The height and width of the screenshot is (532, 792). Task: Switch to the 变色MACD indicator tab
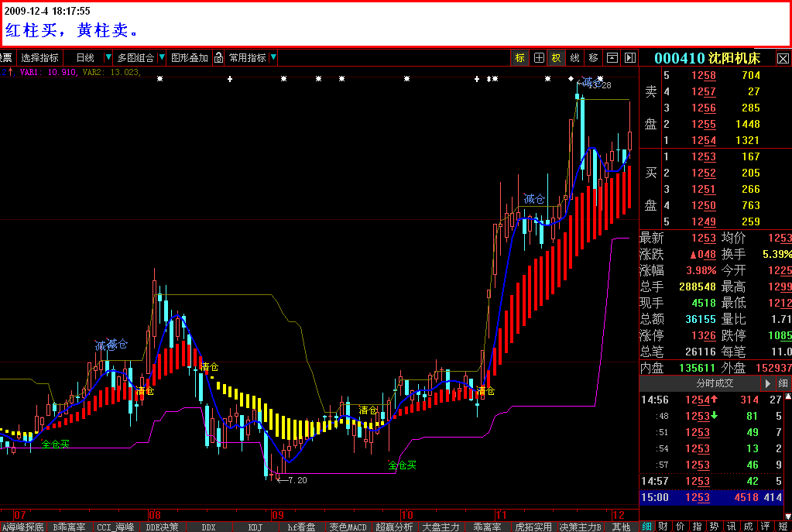[x=348, y=527]
